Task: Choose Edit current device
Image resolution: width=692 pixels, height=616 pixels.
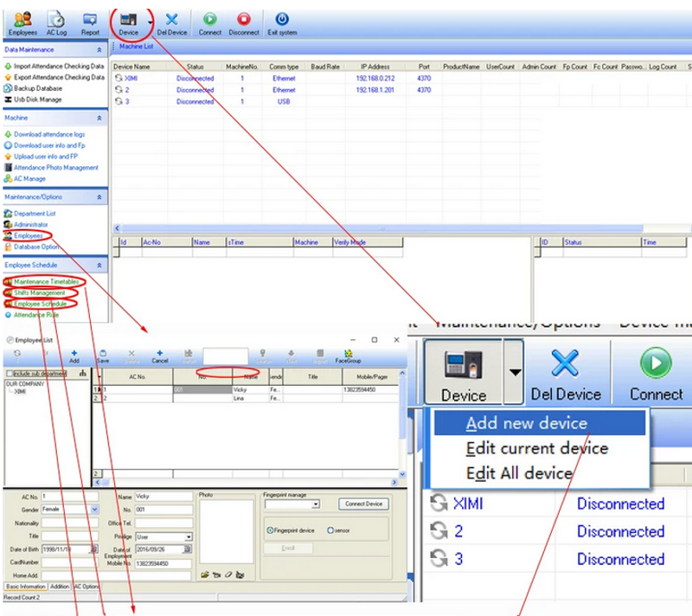Action: pyautogui.click(x=539, y=448)
